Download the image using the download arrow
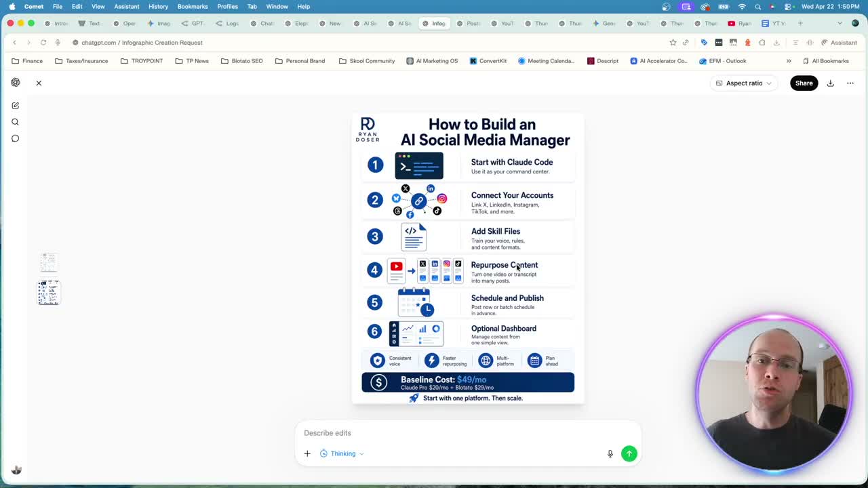The width and height of the screenshot is (868, 488). pos(830,83)
